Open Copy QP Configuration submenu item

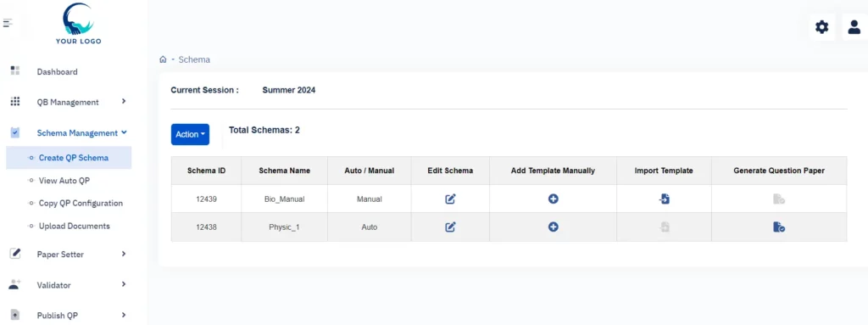click(81, 203)
